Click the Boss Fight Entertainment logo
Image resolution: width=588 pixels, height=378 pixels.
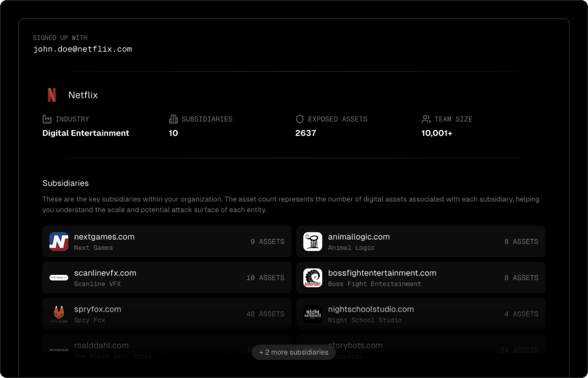[x=313, y=278]
